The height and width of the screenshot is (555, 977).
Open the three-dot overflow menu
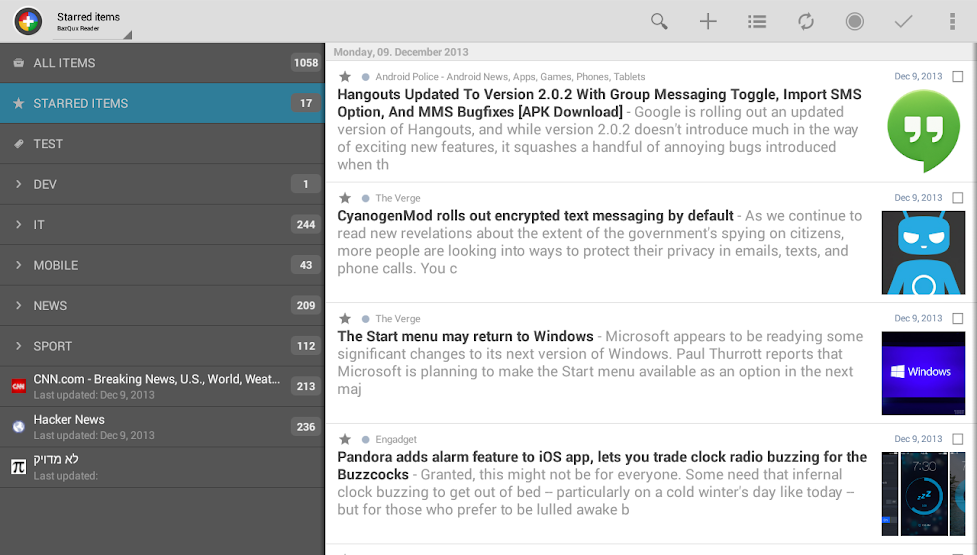tap(951, 21)
